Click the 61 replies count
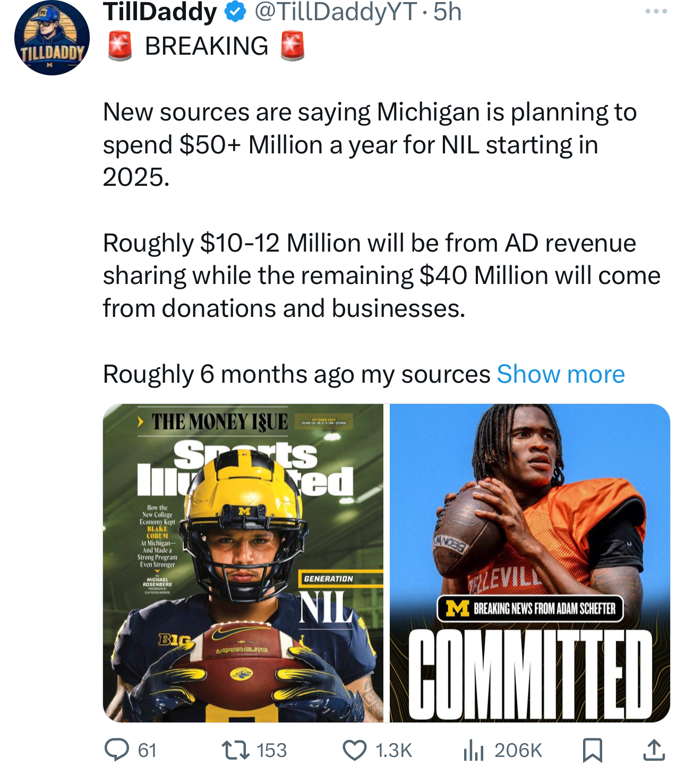Image resolution: width=685 pixels, height=784 pixels. coord(147,750)
